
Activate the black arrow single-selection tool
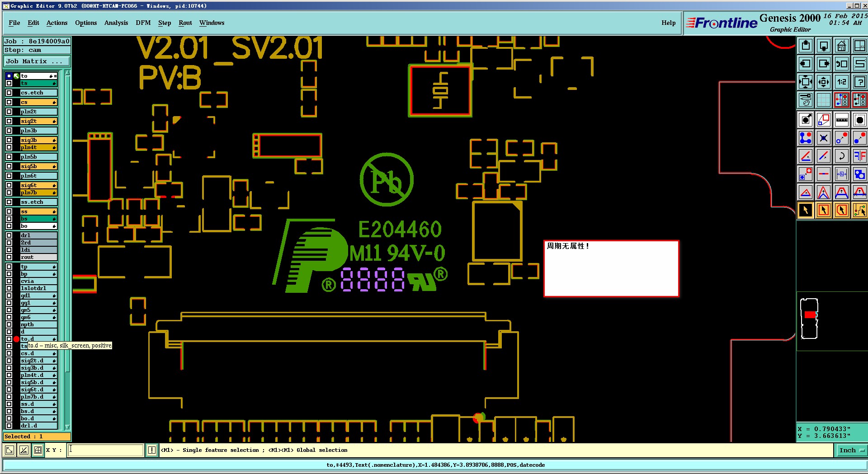[x=806, y=210]
